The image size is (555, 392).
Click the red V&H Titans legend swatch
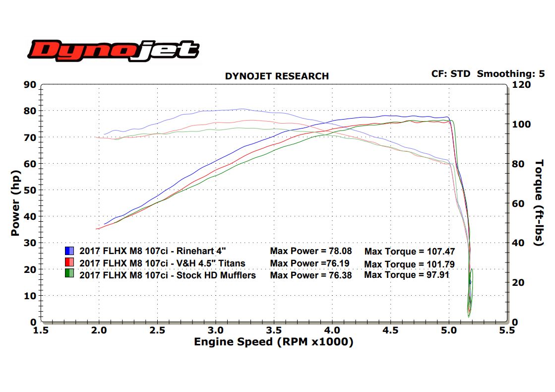tap(69, 262)
